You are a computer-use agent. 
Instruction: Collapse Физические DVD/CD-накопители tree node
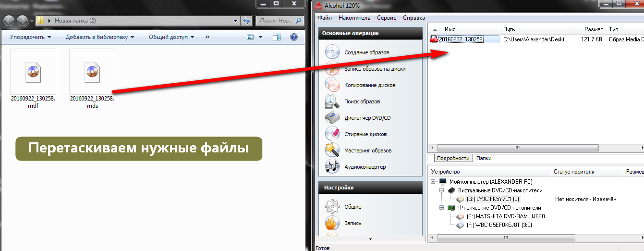[x=441, y=208]
